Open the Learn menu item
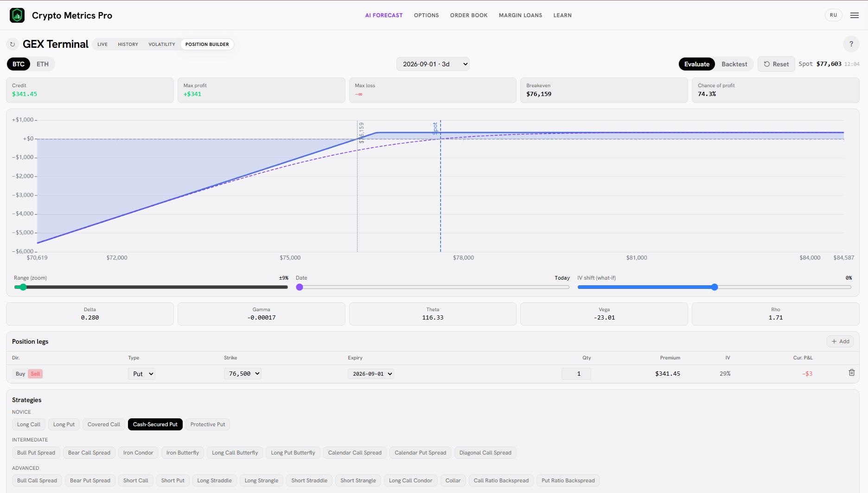Screen dimensions: 868x493 click(x=562, y=15)
